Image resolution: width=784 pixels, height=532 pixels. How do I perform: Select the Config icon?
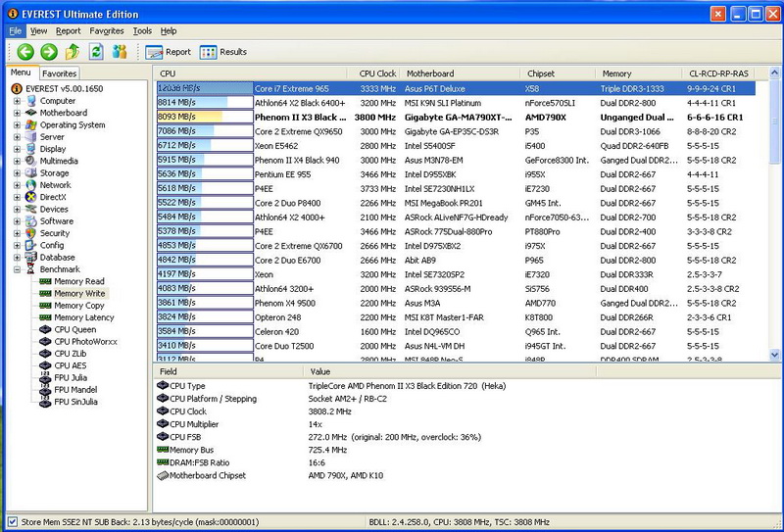pos(31,245)
